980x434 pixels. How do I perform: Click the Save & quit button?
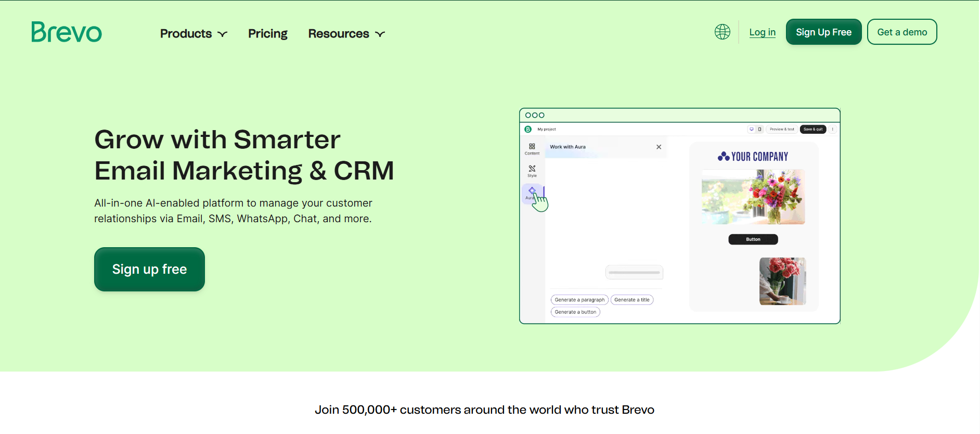813,129
